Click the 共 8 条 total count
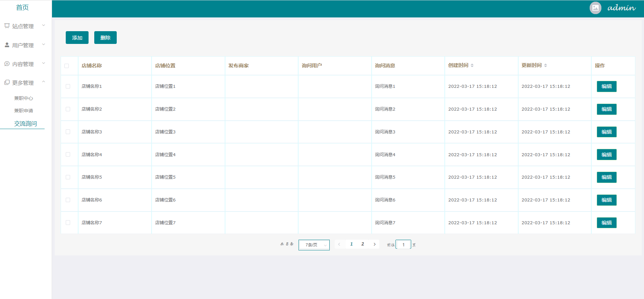The image size is (644, 299). 287,244
